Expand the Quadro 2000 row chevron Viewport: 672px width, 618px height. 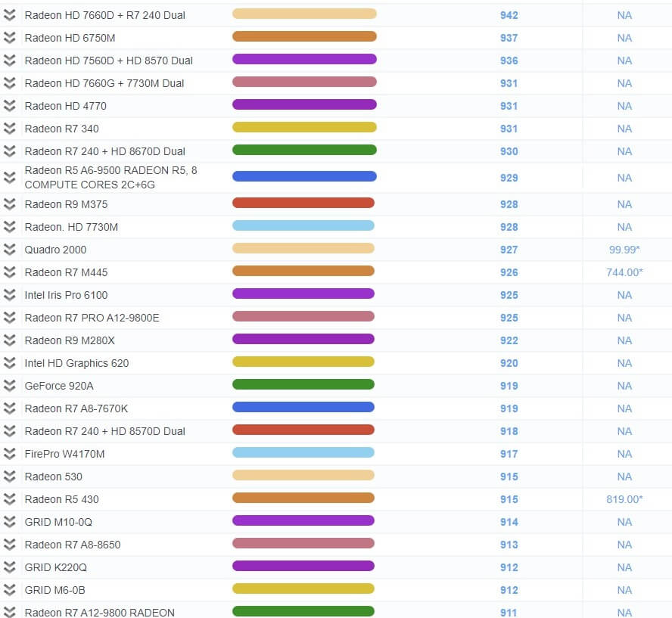click(x=9, y=250)
